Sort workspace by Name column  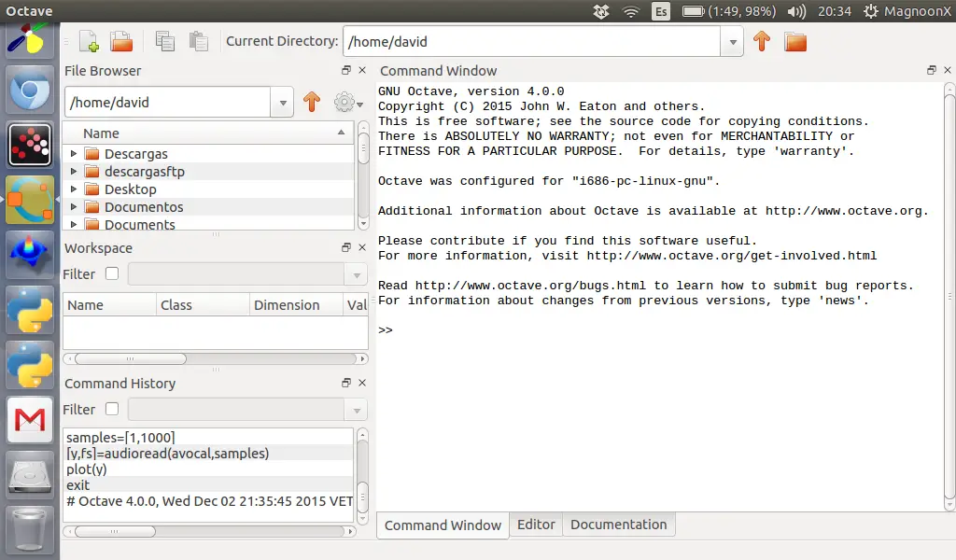coord(110,304)
